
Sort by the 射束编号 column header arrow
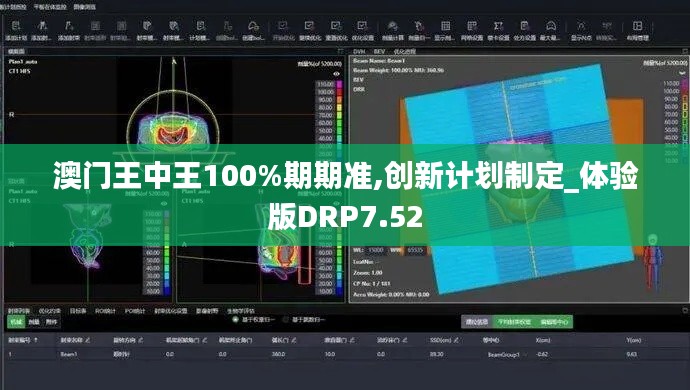pos(36,340)
